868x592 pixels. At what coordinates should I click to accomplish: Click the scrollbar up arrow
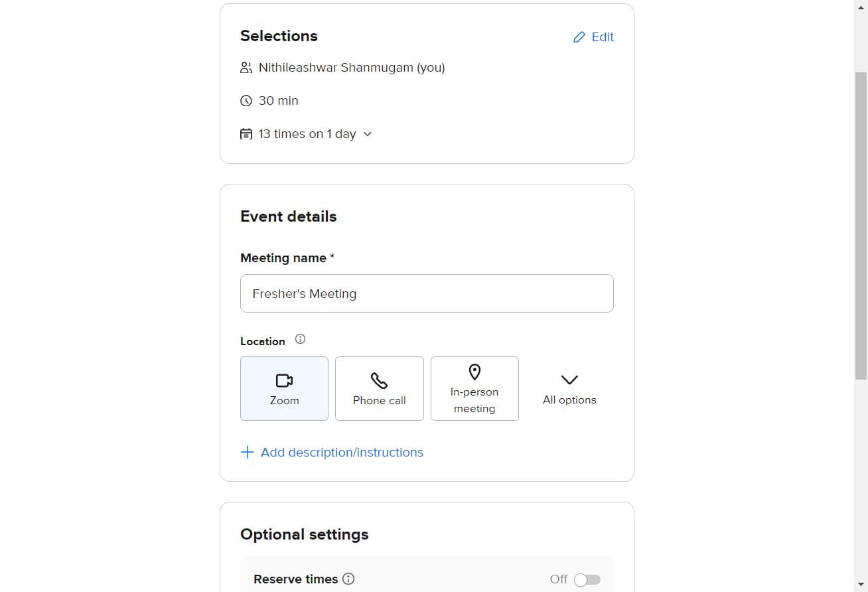[x=861, y=6]
